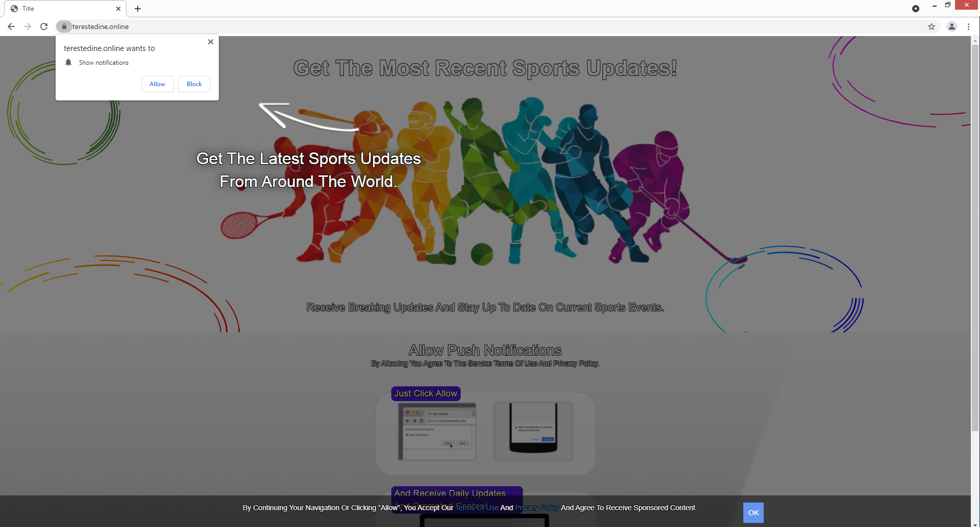Open a new tab with plus button
This screenshot has height=527, width=980.
pyautogui.click(x=138, y=9)
